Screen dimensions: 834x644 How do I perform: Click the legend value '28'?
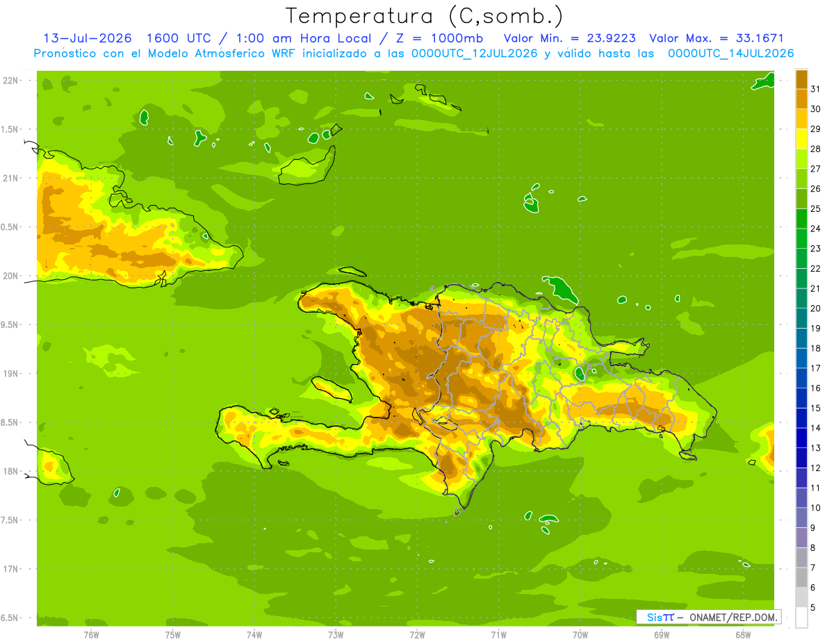coord(816,149)
